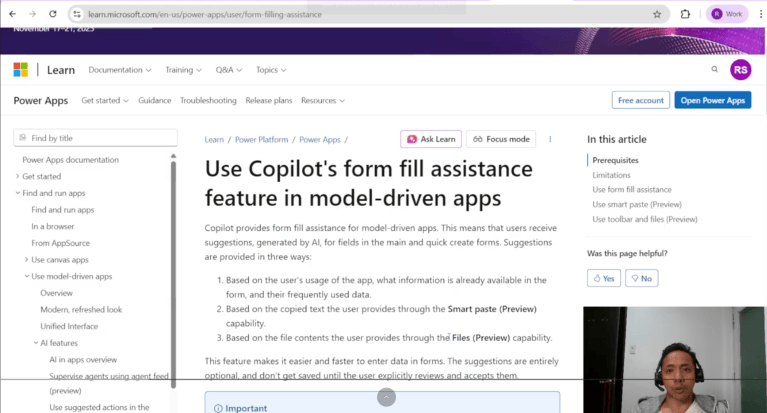
Task: Open Use suggested actions tree item
Action: 99,407
